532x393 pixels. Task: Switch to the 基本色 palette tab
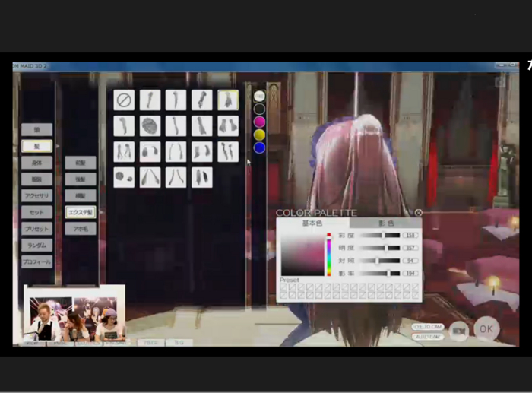(313, 223)
